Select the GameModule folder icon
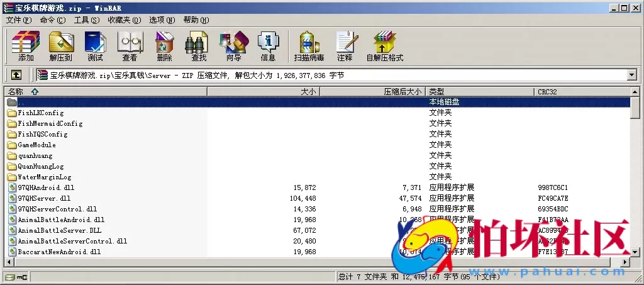 [12, 145]
